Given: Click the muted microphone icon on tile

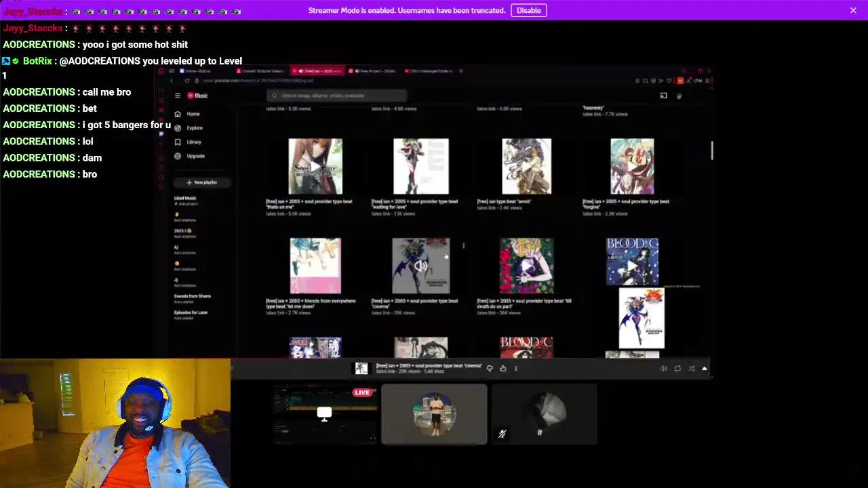Looking at the screenshot, I should (x=502, y=434).
